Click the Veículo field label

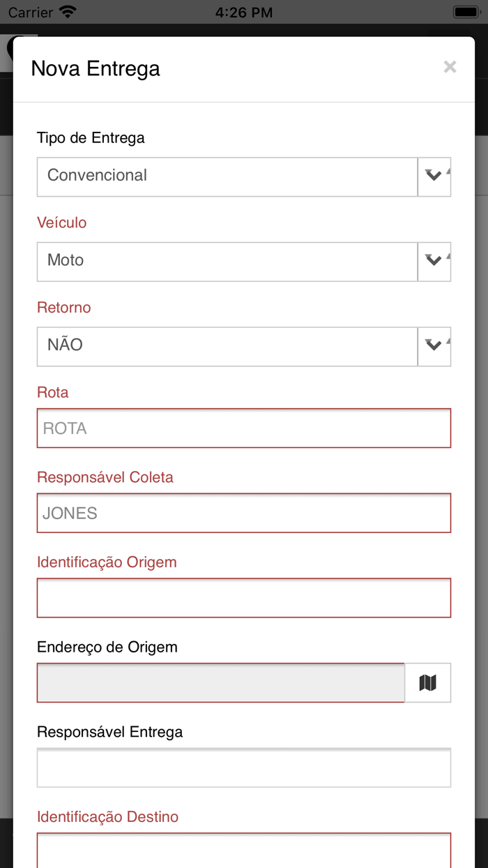62,223
